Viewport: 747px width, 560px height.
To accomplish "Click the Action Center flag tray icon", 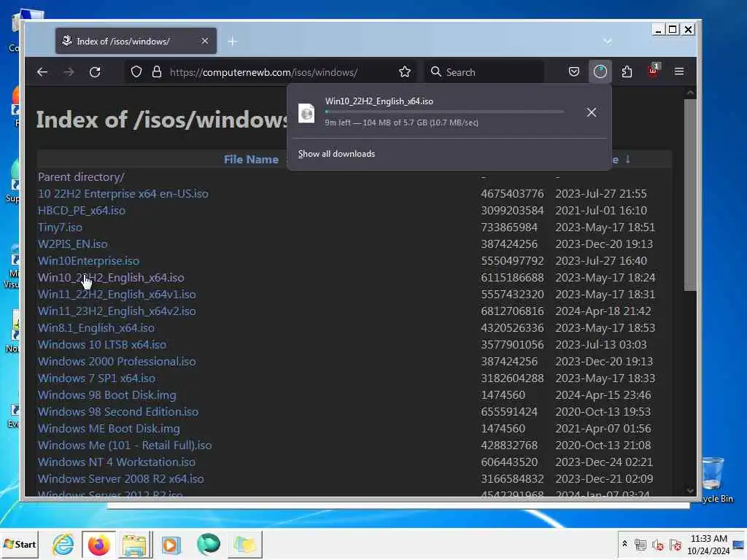I will (675, 545).
